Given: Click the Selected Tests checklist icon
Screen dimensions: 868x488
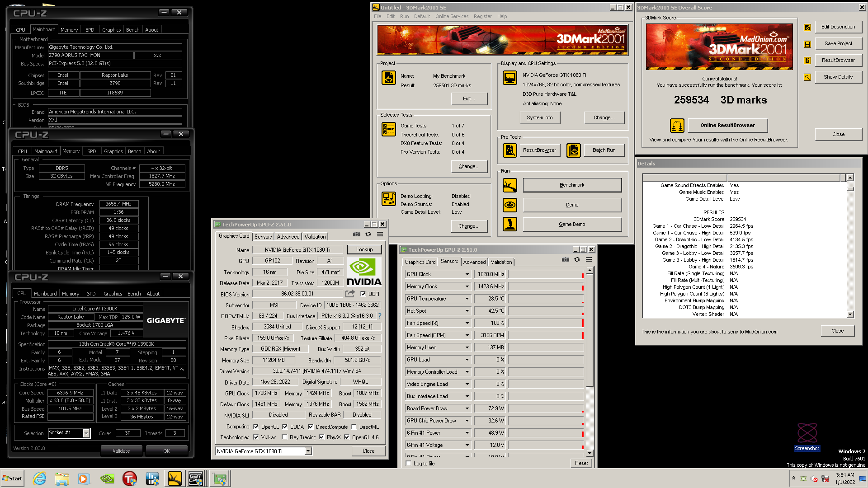Looking at the screenshot, I should click(x=389, y=129).
